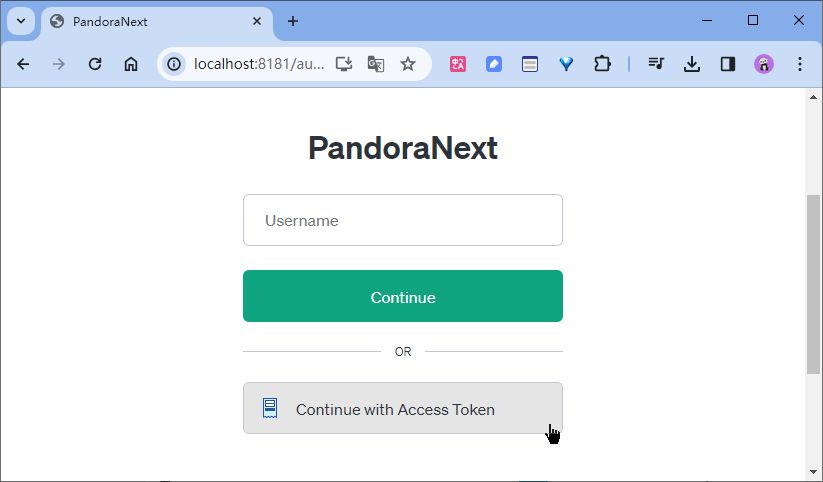
Task: Click the install app icon in address bar
Action: [344, 64]
